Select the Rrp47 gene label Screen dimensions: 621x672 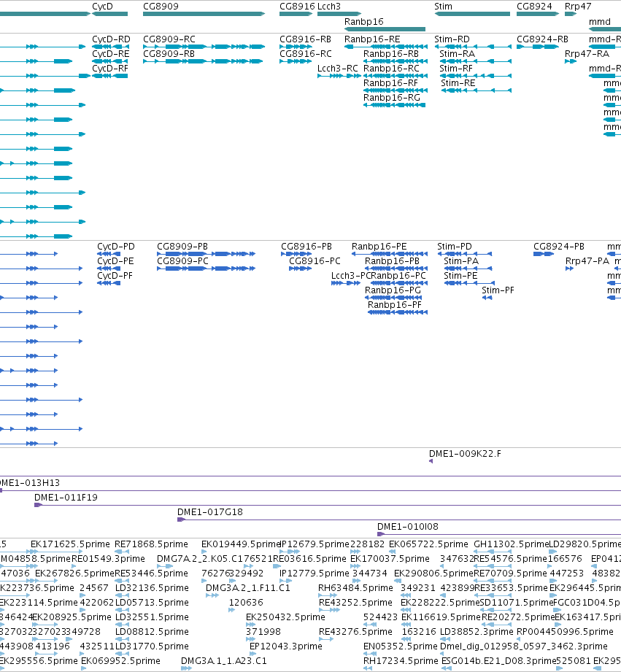[578, 7]
